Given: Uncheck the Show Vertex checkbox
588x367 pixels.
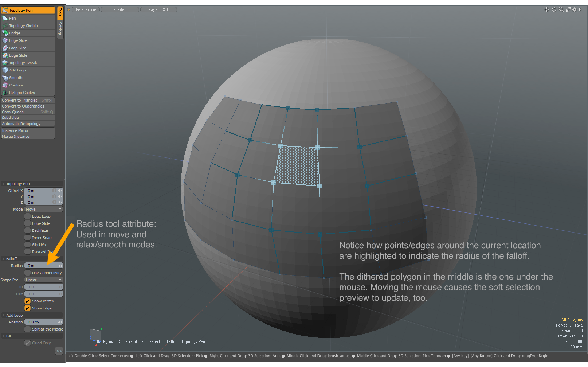Looking at the screenshot, I should pyautogui.click(x=28, y=301).
